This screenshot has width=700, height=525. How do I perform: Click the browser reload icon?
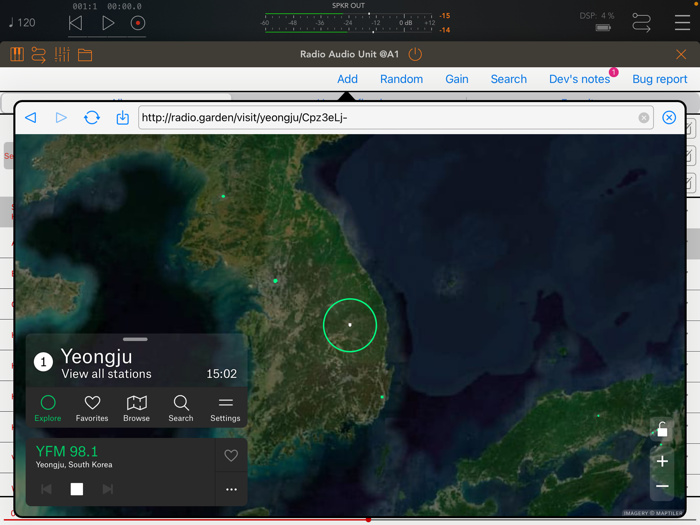click(92, 117)
